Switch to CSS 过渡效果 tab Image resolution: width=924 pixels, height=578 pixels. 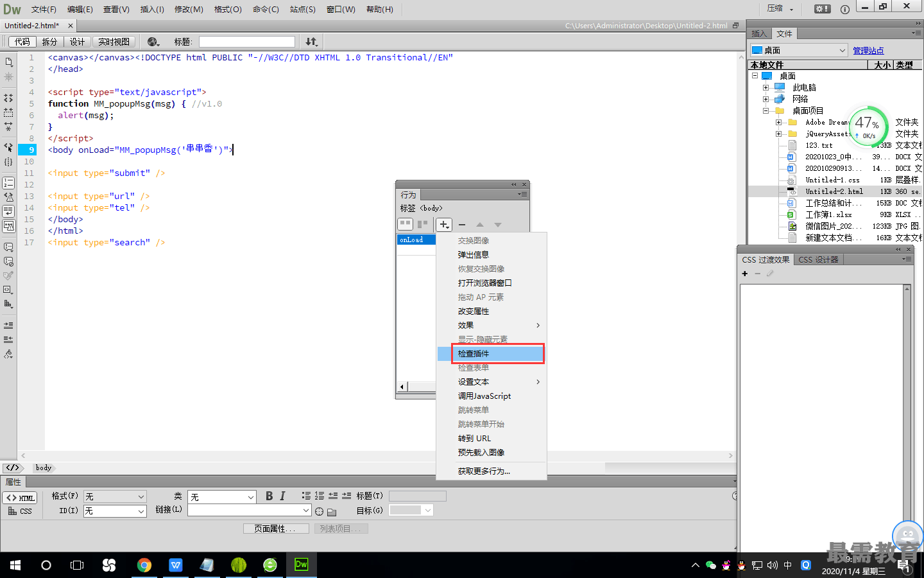[x=766, y=259]
